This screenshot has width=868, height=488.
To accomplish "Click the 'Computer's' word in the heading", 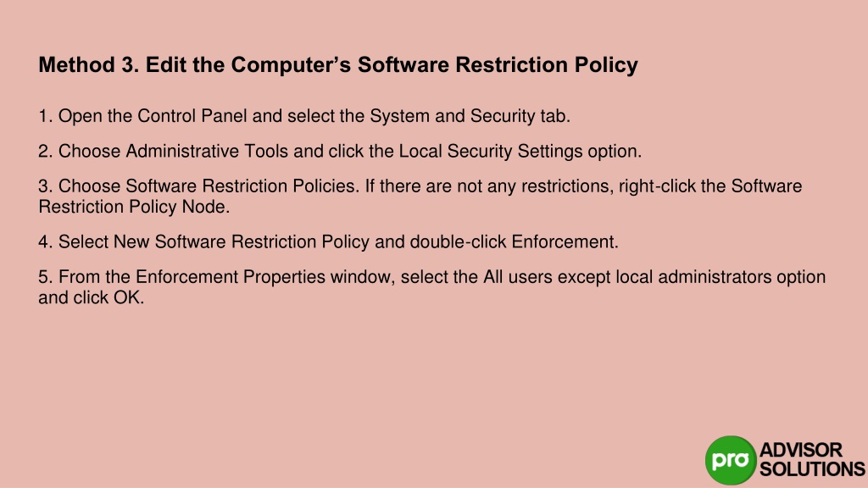I will 291,64.
